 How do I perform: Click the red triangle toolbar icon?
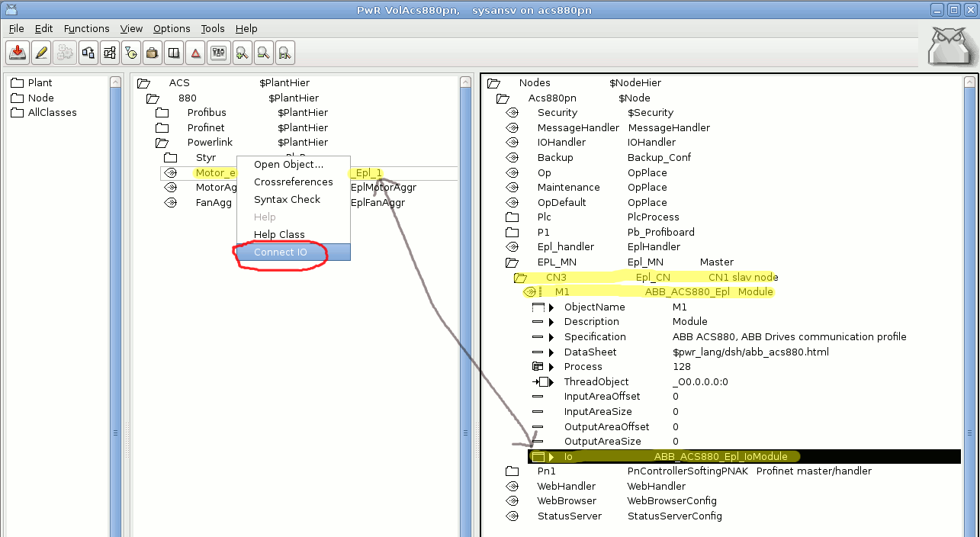(x=196, y=53)
